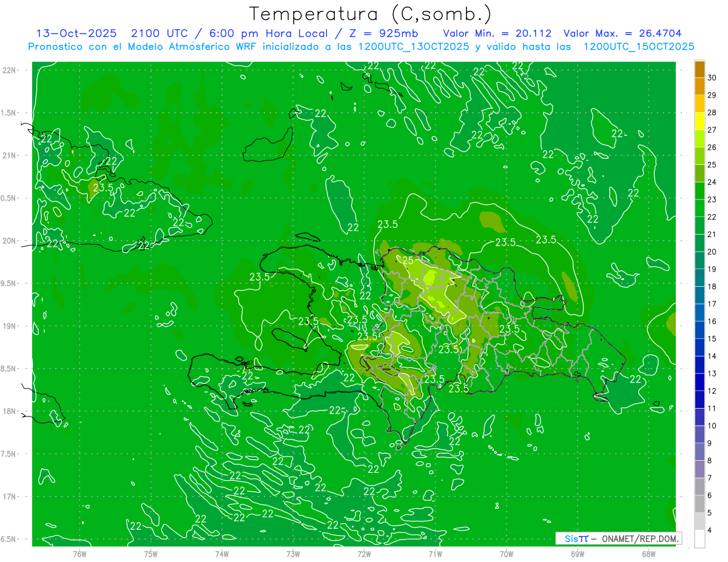Screen dimensions: 728x562
Task: Pick the white swatch below legend value 4
Action: click(699, 539)
